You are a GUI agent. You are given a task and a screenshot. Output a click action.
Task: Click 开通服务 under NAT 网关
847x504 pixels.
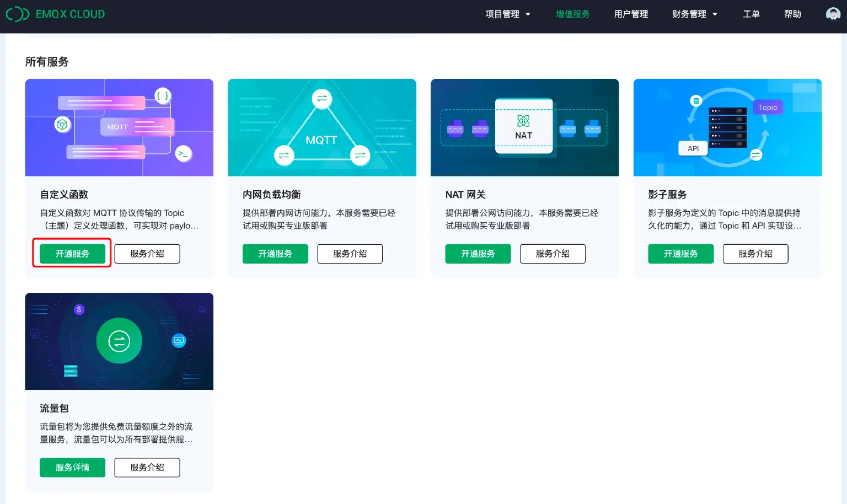[478, 254]
